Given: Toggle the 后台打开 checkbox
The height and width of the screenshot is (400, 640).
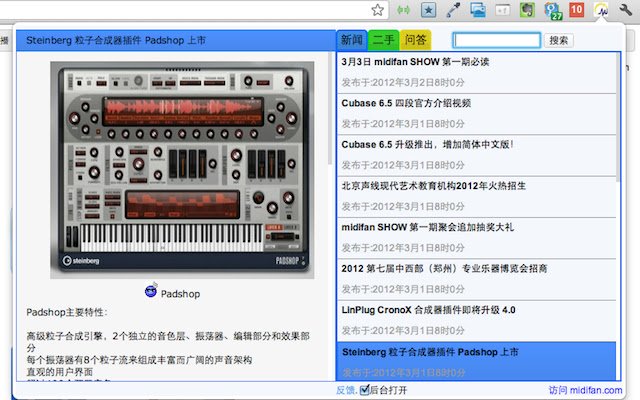Looking at the screenshot, I should coord(364,389).
